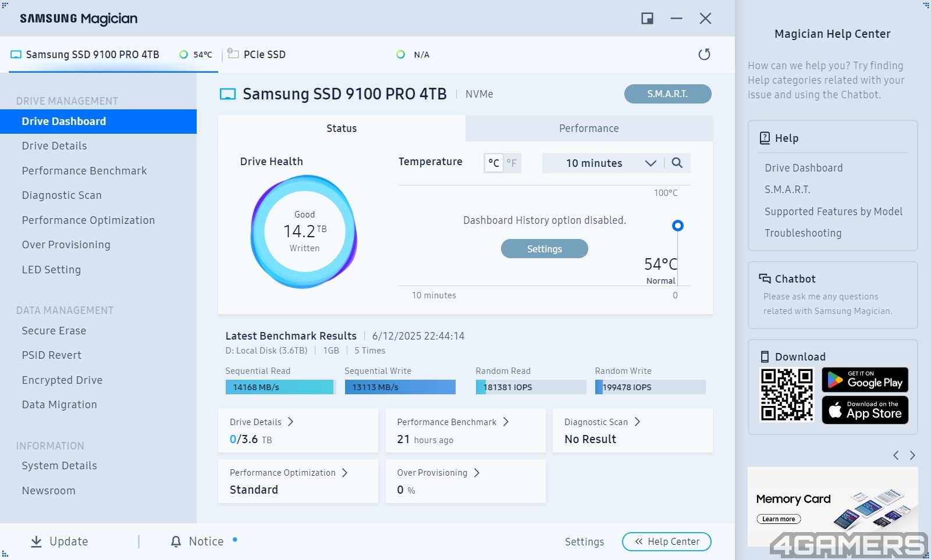Click the Random Read result bar
Image resolution: width=931 pixels, height=560 pixels.
click(x=531, y=387)
